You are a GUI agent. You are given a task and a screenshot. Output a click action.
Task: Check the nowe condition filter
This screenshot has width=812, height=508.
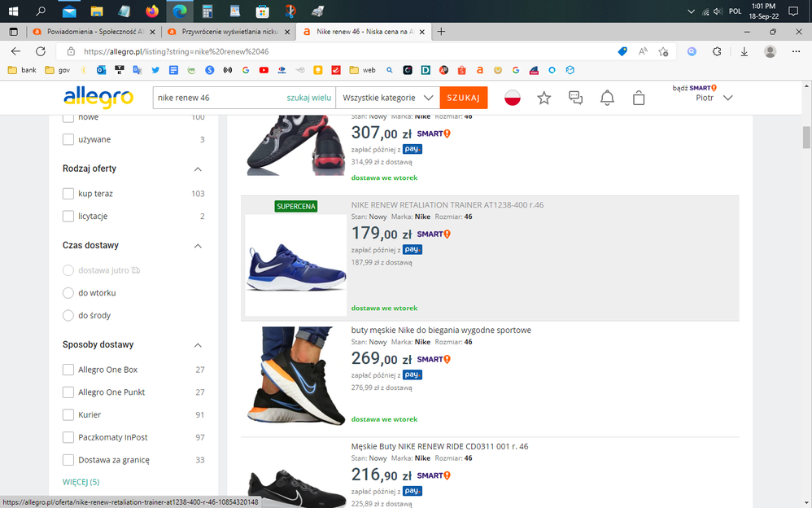point(69,116)
